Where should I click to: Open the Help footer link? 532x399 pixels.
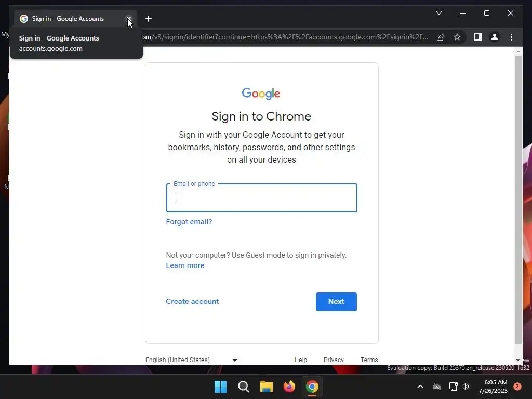click(301, 360)
